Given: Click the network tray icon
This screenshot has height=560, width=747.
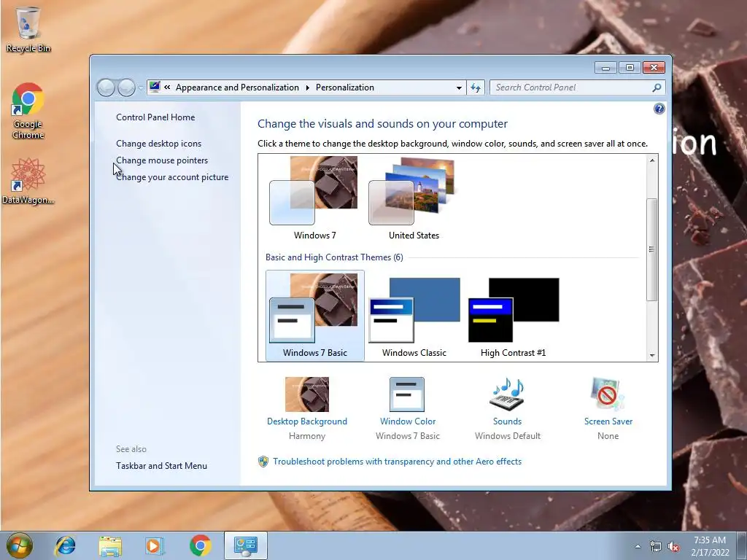Looking at the screenshot, I should pos(656,547).
